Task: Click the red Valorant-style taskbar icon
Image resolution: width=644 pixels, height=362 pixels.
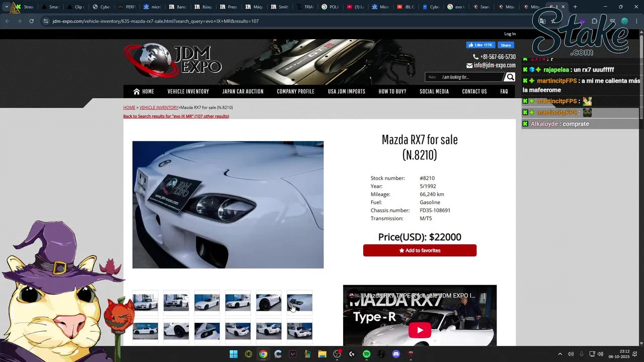Action: point(293,354)
